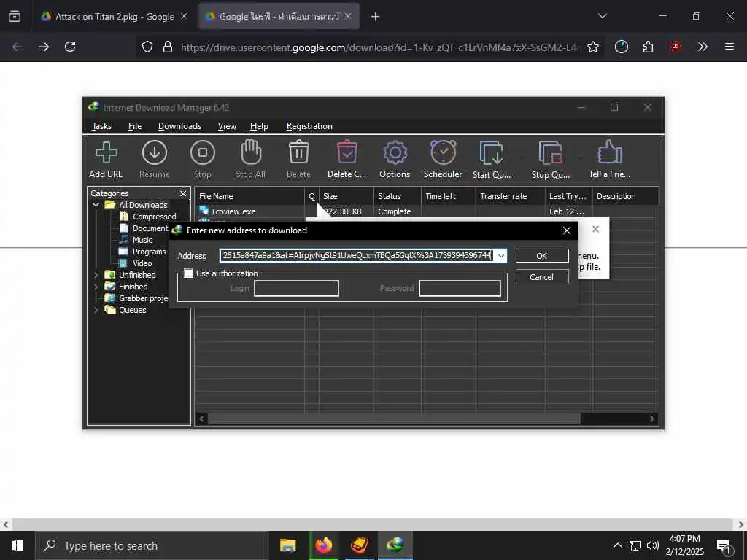Click the site padlock security icon
Viewport: 747px width, 560px height.
point(167,47)
